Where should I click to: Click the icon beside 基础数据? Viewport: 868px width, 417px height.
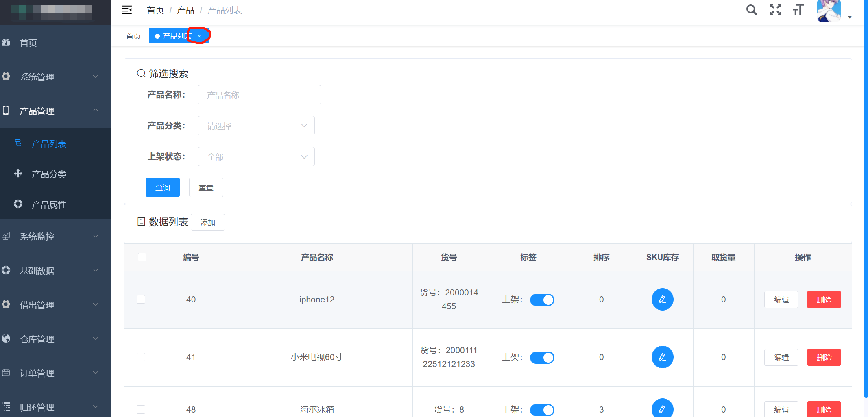[x=6, y=270]
